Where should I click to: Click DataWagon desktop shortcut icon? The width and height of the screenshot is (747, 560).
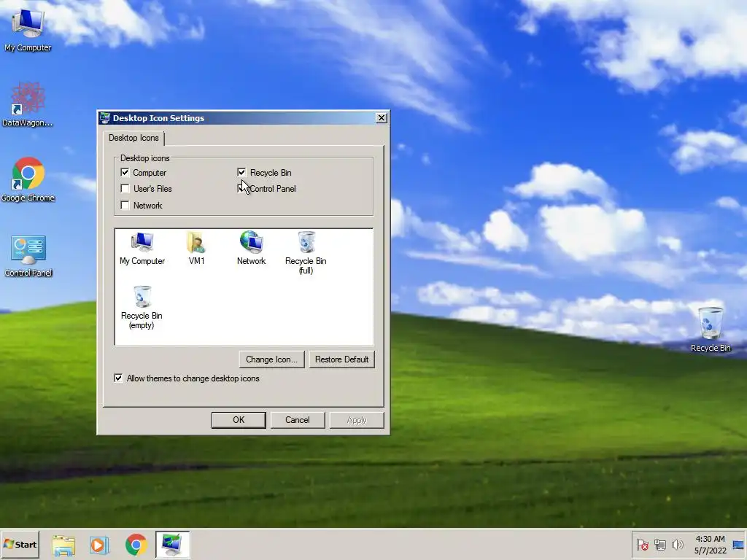tap(28, 105)
